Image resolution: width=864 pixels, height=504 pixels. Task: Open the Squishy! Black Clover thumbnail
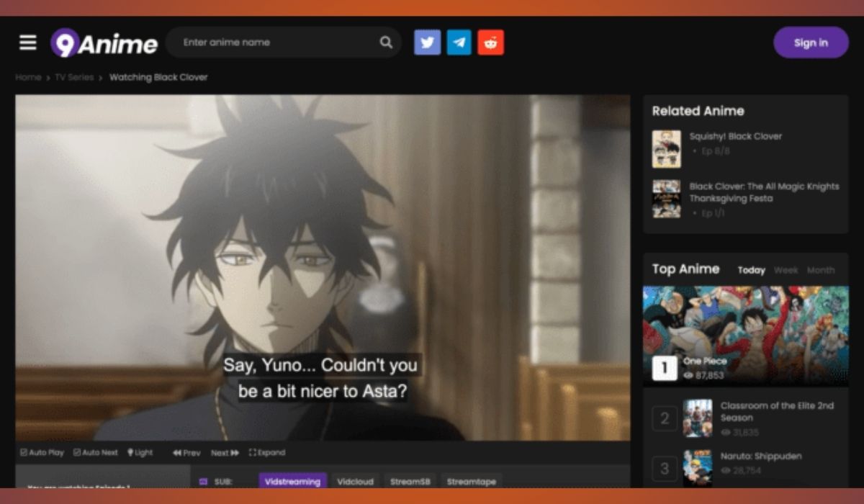666,149
